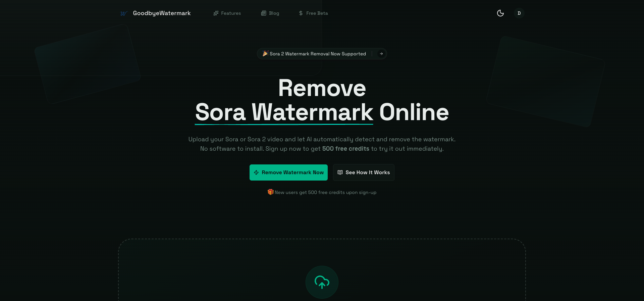Click the 500 free credits bold text
The image size is (644, 301).
tap(345, 149)
